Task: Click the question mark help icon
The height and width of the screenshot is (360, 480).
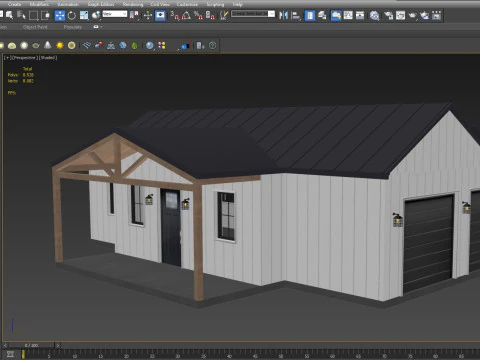Action: click(x=213, y=45)
